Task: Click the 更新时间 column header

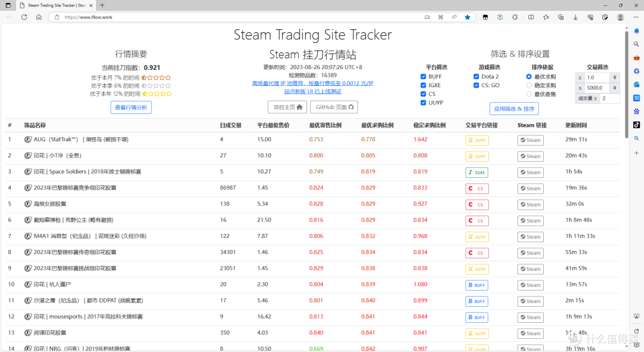Action: point(576,125)
